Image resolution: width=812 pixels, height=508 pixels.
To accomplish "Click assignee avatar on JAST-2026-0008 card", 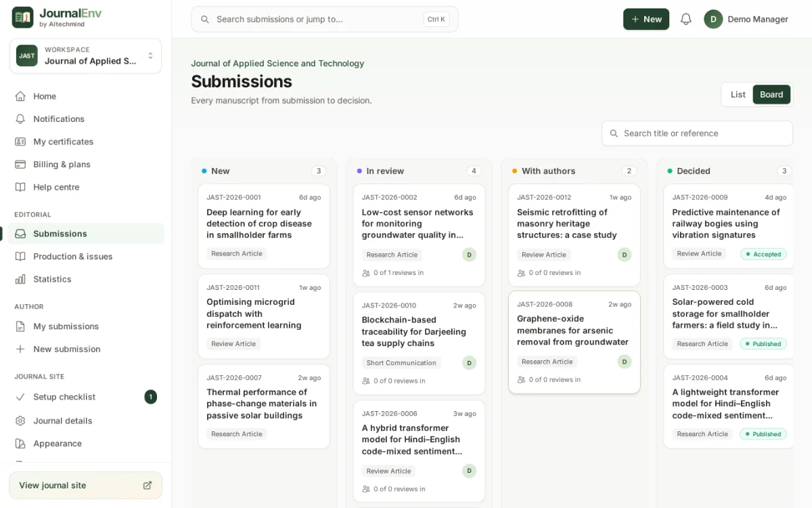I will coord(625,362).
